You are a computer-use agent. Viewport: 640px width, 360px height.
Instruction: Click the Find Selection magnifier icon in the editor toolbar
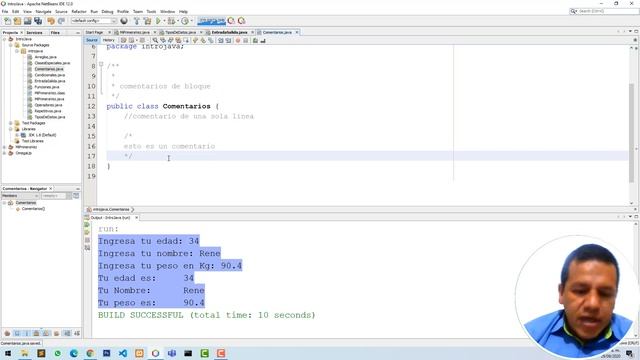[x=155, y=40]
